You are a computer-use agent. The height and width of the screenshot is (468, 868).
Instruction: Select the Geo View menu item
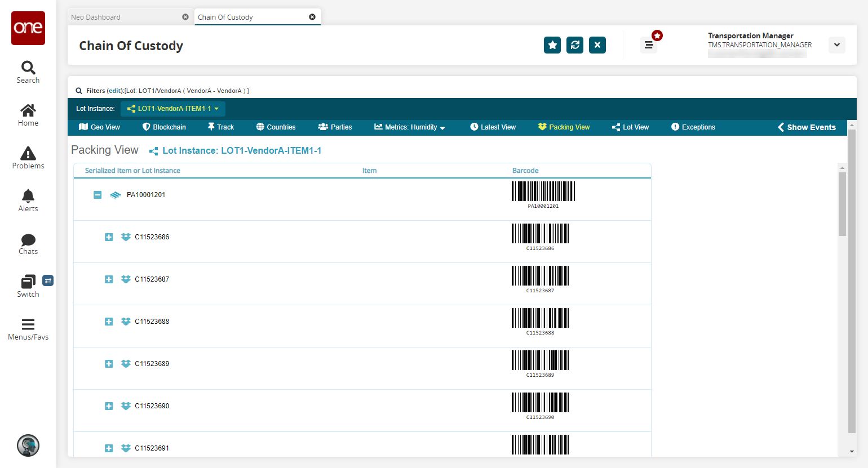tap(100, 127)
